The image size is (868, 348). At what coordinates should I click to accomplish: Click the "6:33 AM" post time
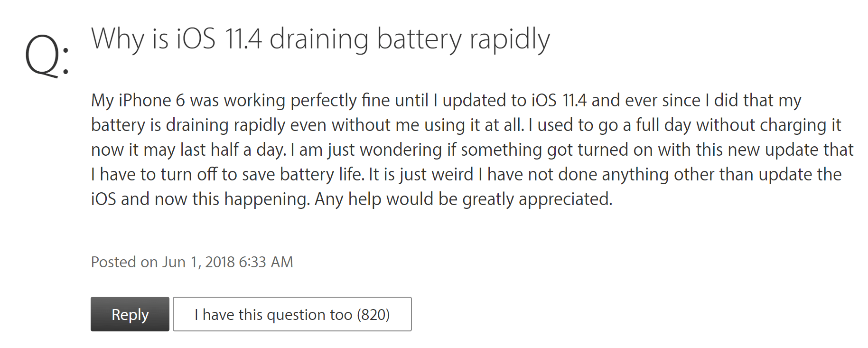click(x=266, y=262)
